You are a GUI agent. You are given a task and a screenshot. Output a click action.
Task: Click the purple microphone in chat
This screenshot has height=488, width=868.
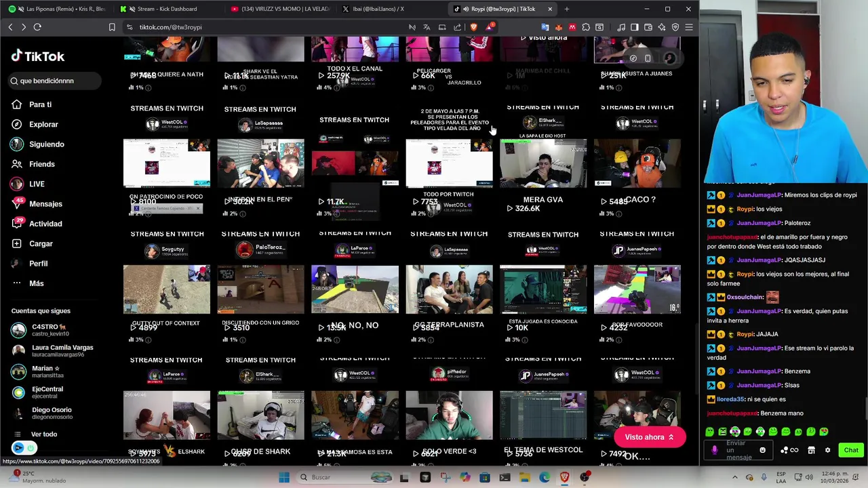714,450
